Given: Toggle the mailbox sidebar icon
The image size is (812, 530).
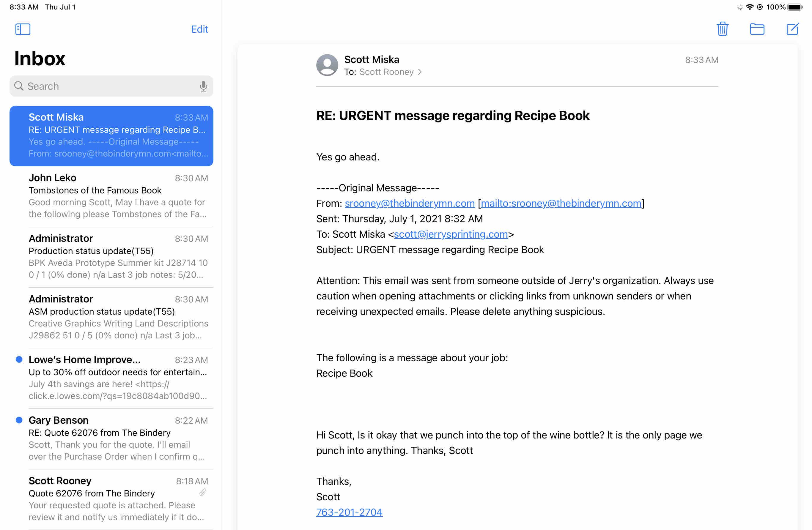Looking at the screenshot, I should 23,29.
